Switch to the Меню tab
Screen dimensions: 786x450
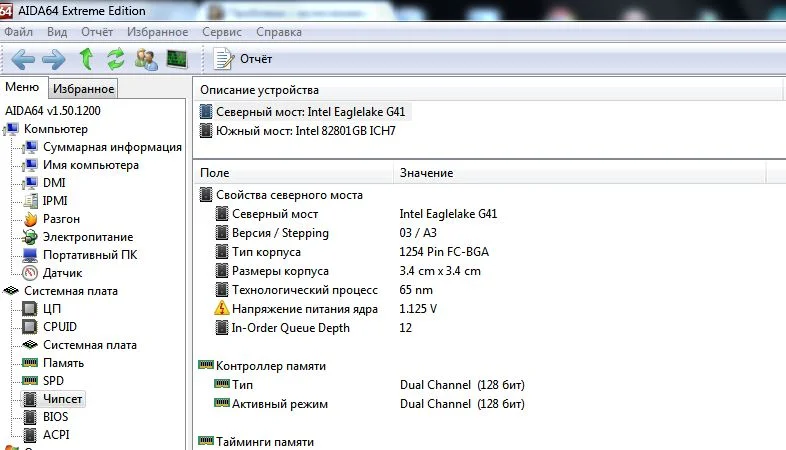click(23, 87)
